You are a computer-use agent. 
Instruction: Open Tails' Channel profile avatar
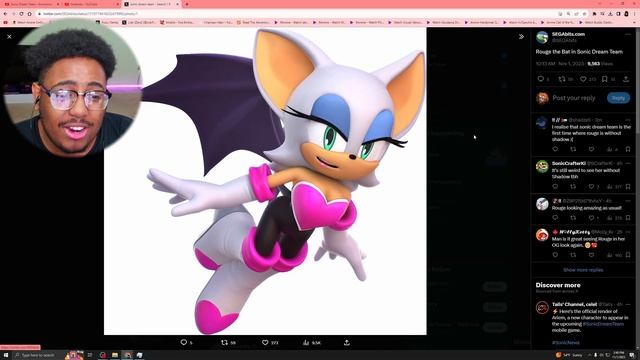[x=542, y=307]
